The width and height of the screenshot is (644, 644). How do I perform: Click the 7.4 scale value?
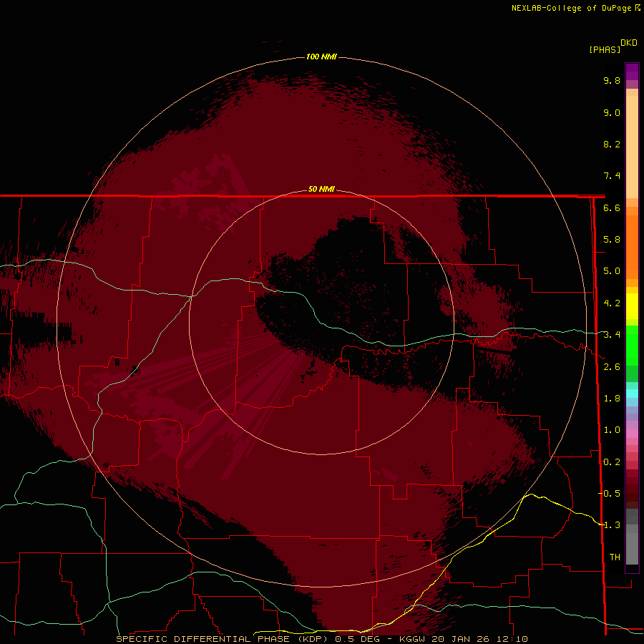(x=612, y=176)
